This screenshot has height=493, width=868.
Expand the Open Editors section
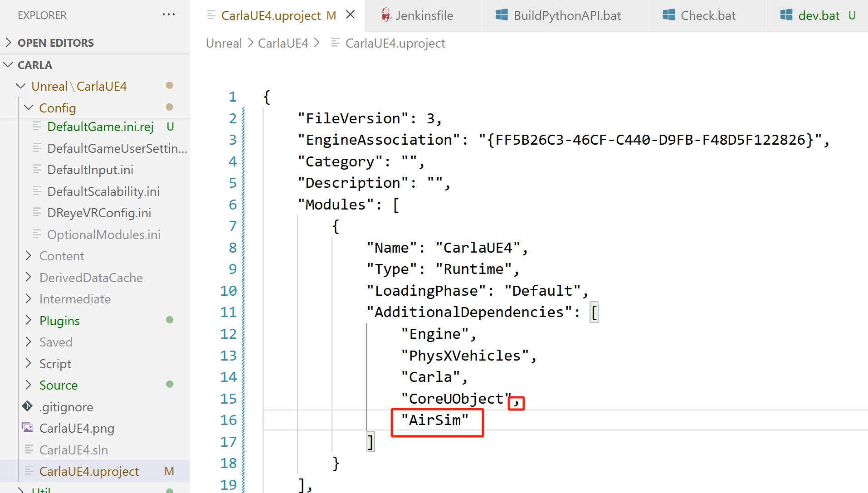pyautogui.click(x=8, y=43)
